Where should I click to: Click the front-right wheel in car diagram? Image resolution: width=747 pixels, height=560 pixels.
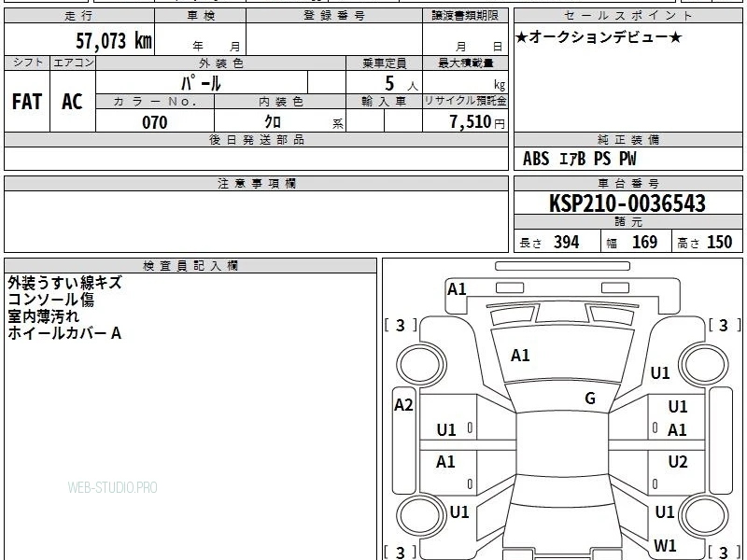tap(704, 365)
